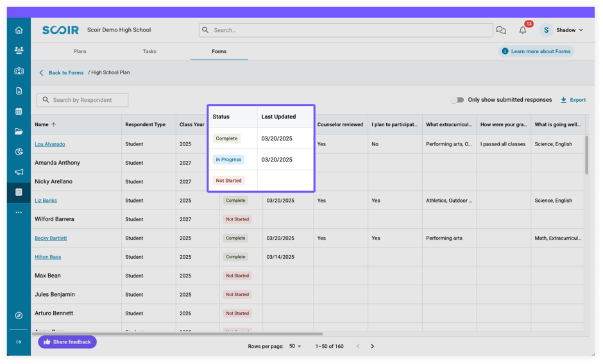Open Rows per page dropdown

(295, 346)
